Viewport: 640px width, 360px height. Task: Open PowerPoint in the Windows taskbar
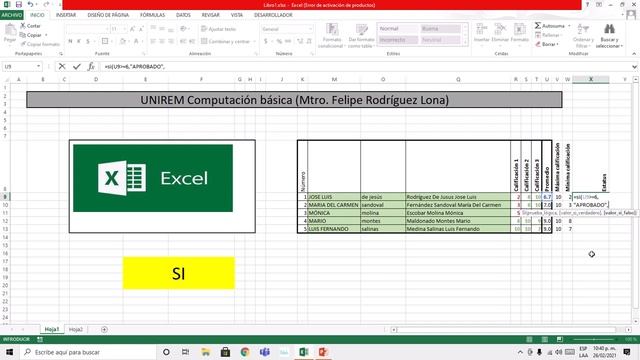click(x=323, y=352)
